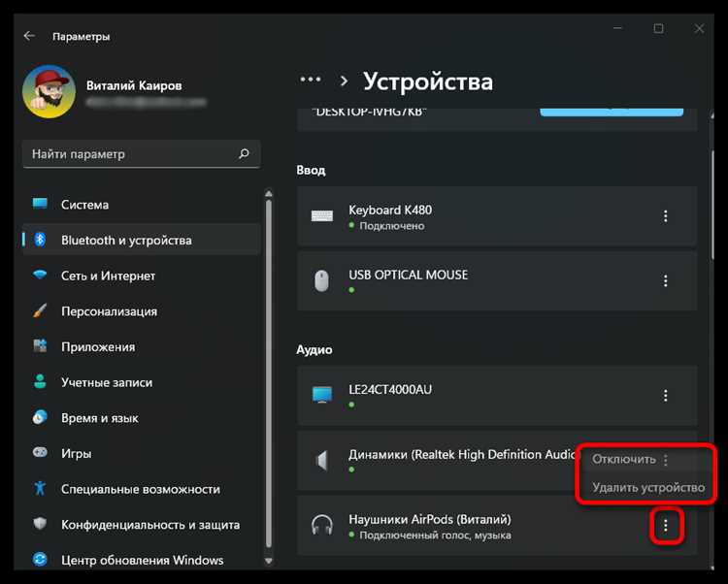728x584 pixels.
Task: Open Учетные записи settings
Action: [141, 382]
